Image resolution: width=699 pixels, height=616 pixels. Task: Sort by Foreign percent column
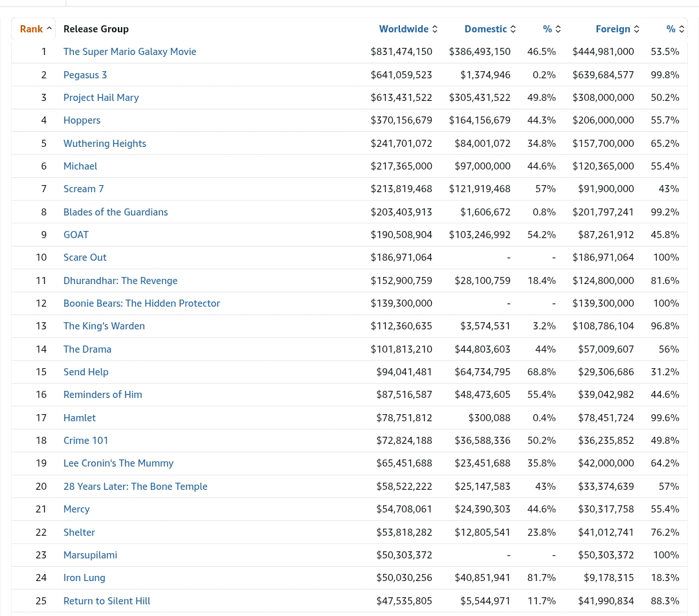671,28
